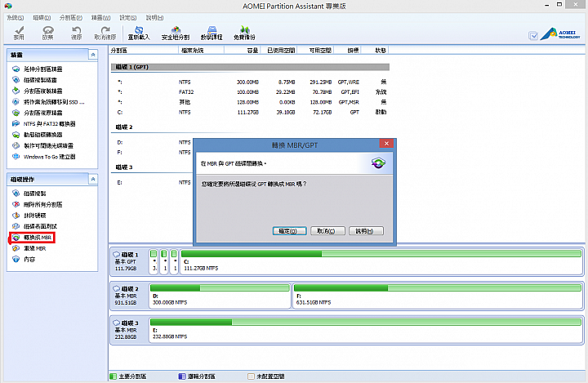Open the 說明(H) menu in menu bar
The height and width of the screenshot is (383, 588).
click(x=154, y=18)
